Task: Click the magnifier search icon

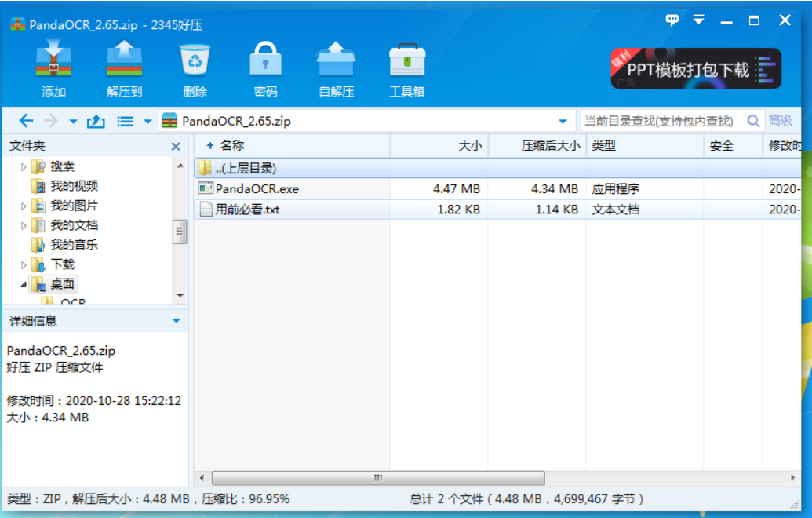Action: [753, 121]
